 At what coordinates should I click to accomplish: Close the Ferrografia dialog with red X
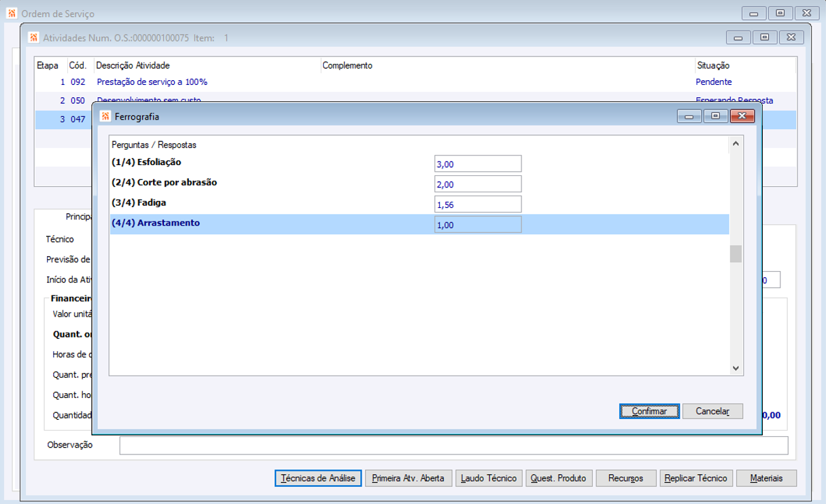coord(742,116)
